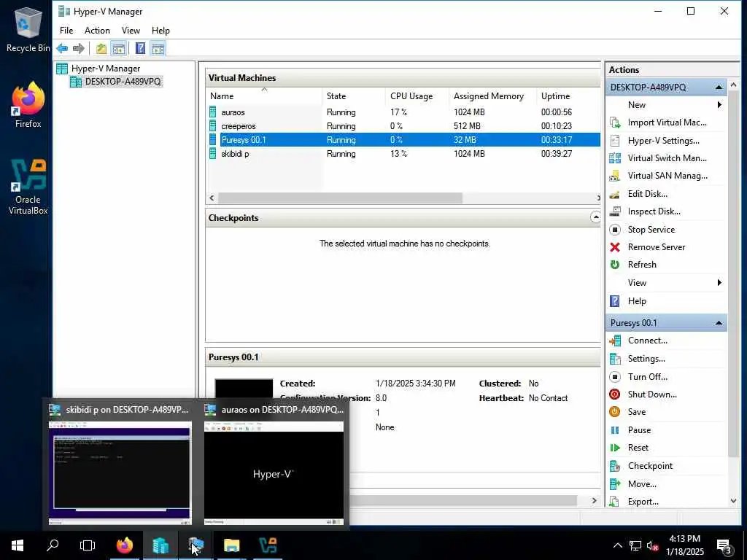Collapse the Checkpoints pane

(x=595, y=217)
